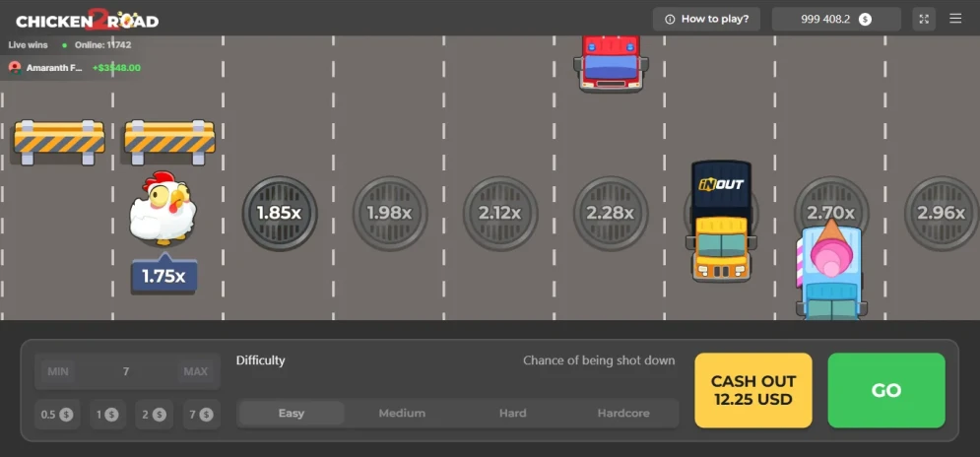Click the 2.12x manhole cover

[x=500, y=213]
